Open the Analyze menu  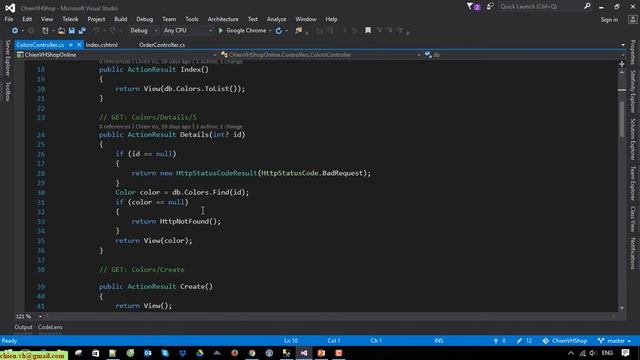pos(276,19)
